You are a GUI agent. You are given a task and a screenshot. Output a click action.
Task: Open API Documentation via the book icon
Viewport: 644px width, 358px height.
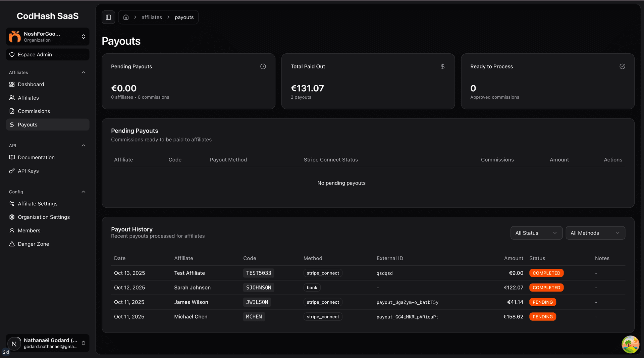click(x=12, y=157)
